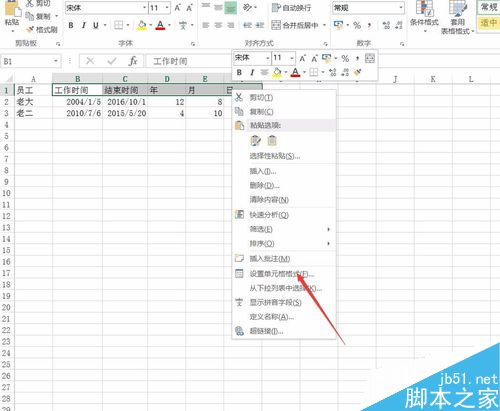
Task: Click the fx insert function icon
Action: [x=133, y=61]
